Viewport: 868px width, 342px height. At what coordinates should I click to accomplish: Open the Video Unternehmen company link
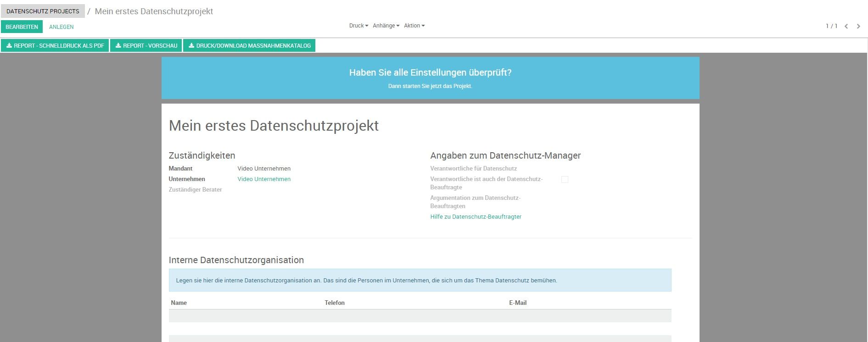(264, 179)
